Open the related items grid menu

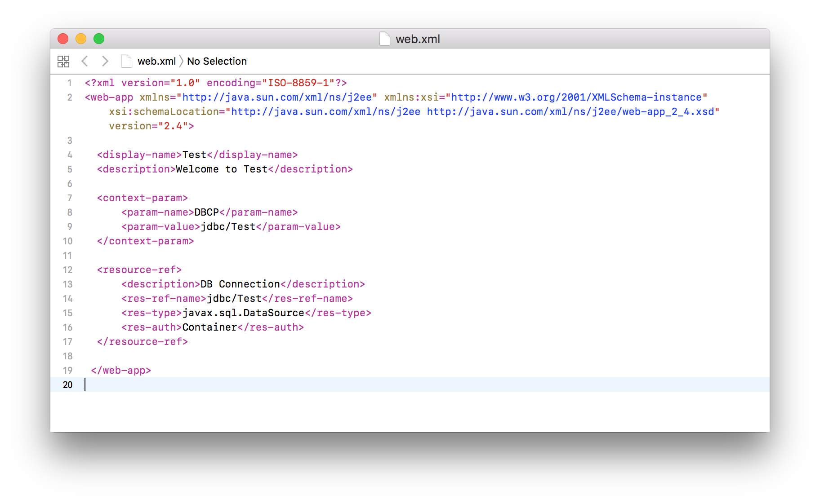63,61
